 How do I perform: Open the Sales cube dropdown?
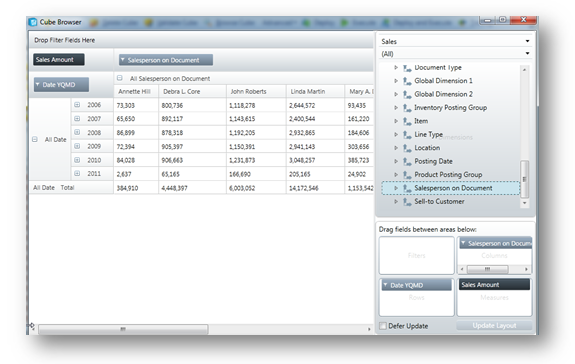[x=527, y=41]
